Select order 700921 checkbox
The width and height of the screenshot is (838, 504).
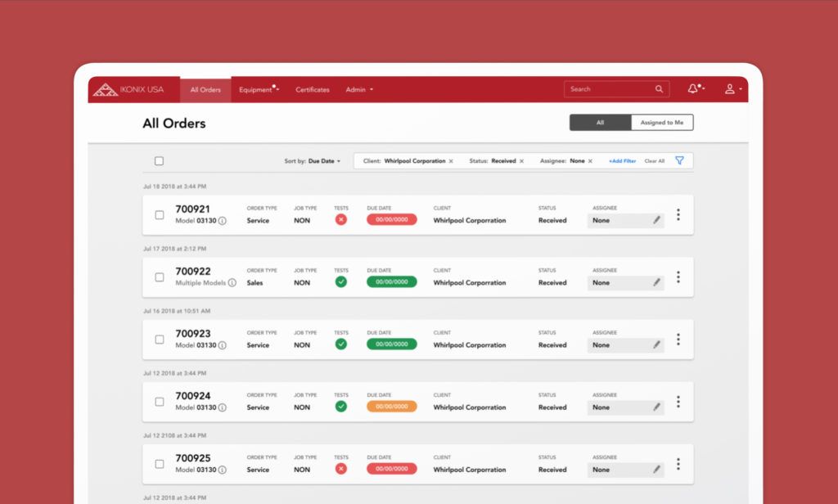click(x=160, y=215)
